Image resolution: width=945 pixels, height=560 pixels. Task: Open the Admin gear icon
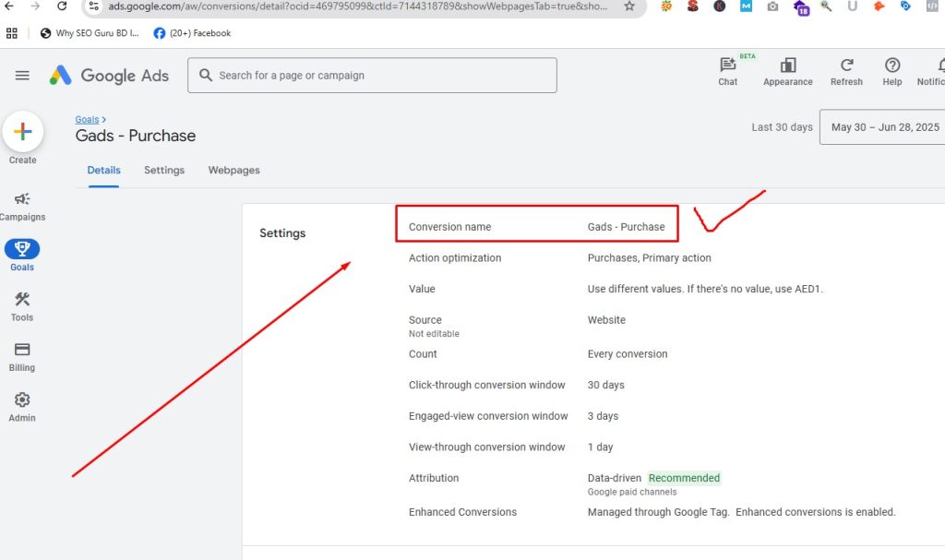click(x=22, y=400)
